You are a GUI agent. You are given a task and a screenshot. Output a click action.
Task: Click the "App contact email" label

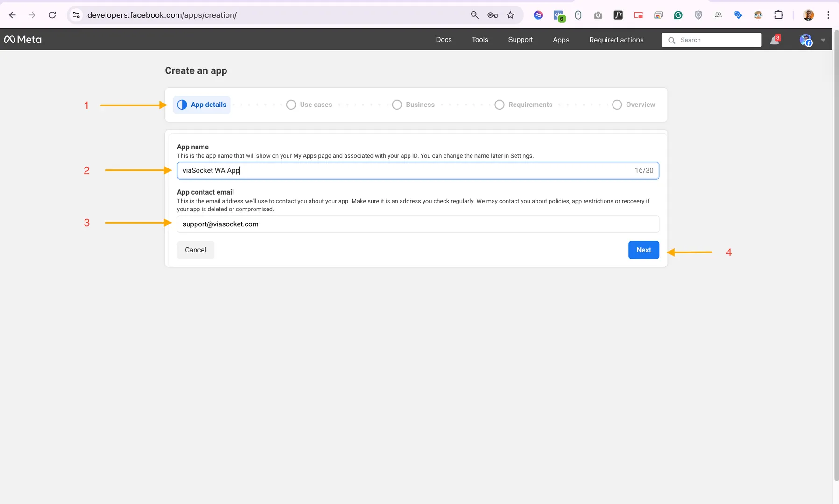pyautogui.click(x=205, y=192)
